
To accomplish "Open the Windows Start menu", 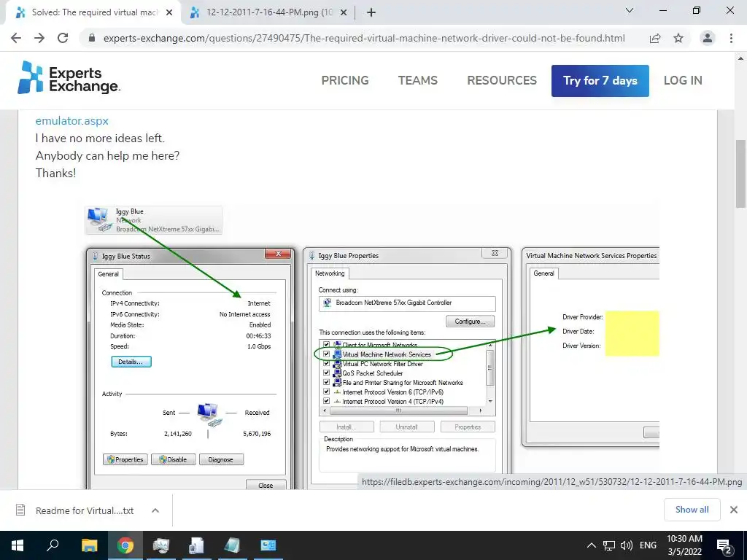I will (x=18, y=545).
